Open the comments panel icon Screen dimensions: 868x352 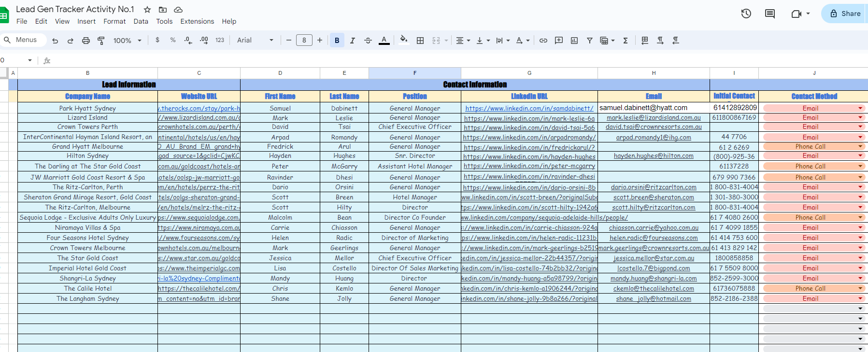(x=770, y=14)
